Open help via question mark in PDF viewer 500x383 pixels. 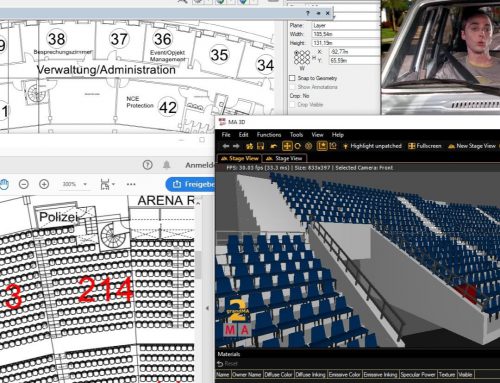(x=147, y=165)
